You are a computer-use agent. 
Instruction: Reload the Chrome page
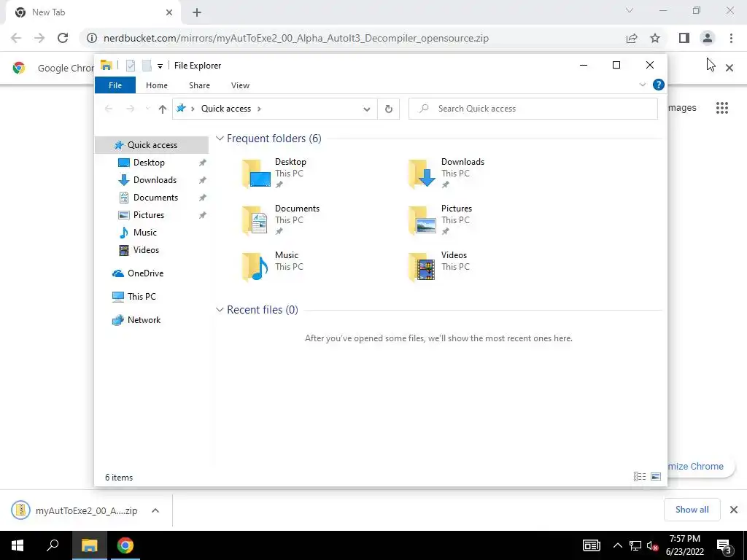point(63,38)
